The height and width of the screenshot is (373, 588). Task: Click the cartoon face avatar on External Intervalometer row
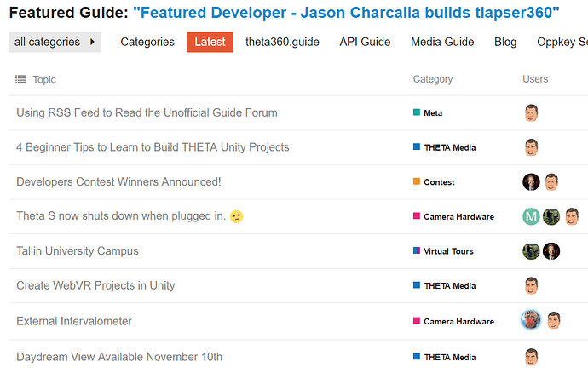[554, 320]
